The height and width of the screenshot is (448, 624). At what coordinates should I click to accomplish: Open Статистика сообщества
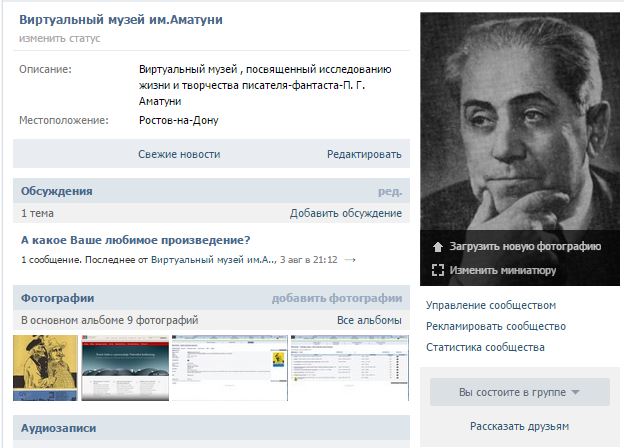point(485,347)
